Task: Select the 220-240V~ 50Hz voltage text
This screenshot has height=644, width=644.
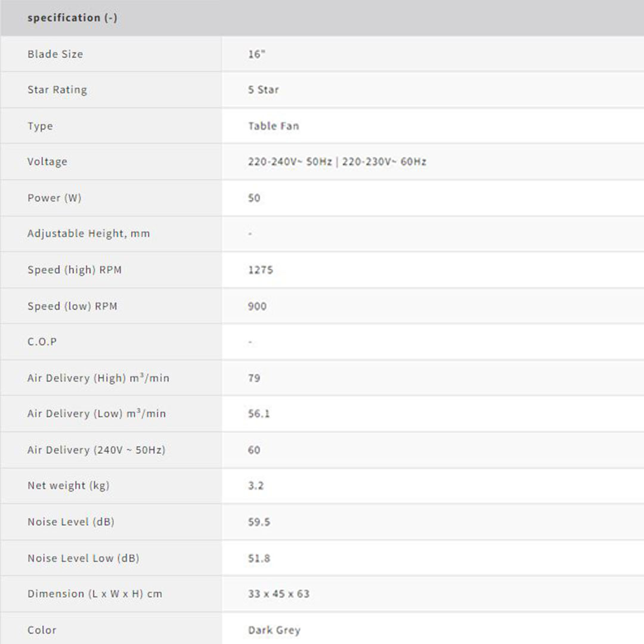Action: coord(290,162)
